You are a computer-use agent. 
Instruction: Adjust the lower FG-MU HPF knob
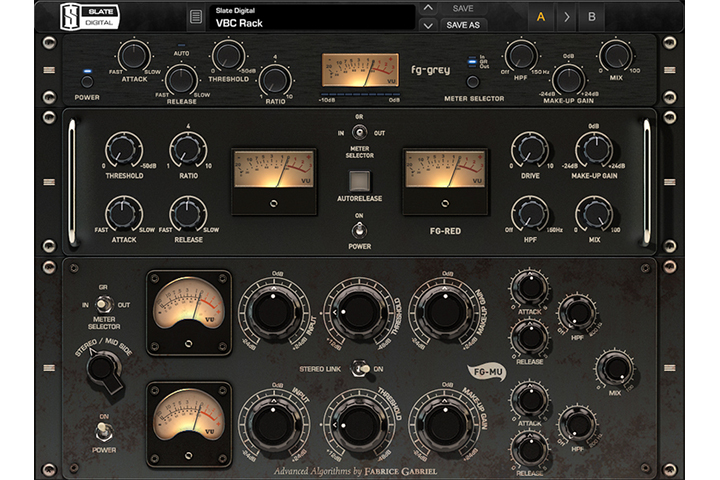[577, 424]
